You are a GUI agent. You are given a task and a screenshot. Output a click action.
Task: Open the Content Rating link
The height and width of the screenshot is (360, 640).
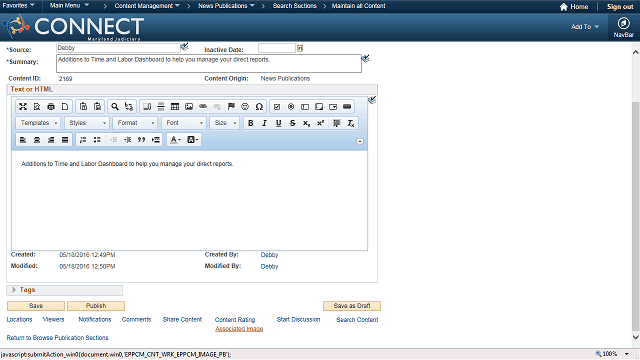point(235,320)
